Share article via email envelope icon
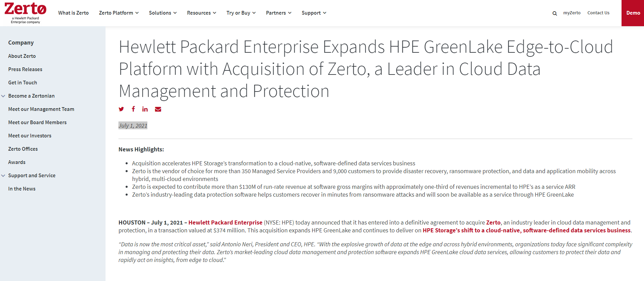This screenshot has width=644, height=281. click(x=158, y=109)
